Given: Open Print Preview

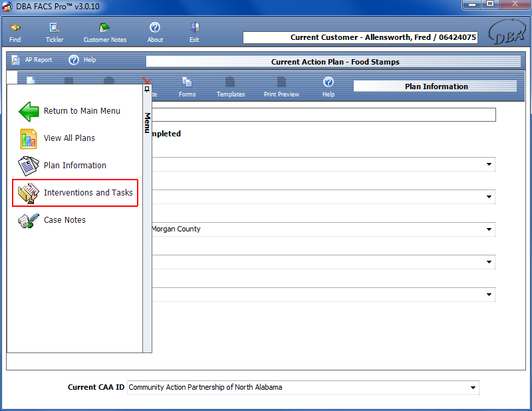Looking at the screenshot, I should [x=281, y=86].
